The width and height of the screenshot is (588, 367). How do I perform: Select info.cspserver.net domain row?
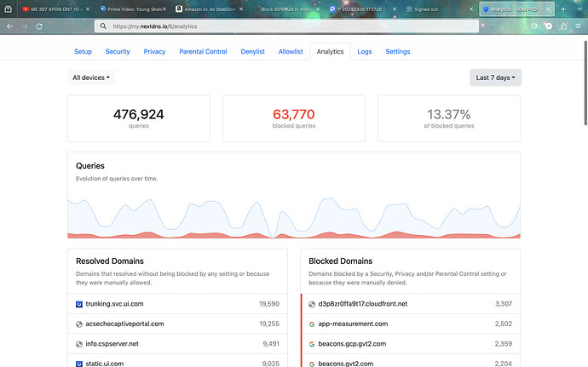tap(178, 344)
